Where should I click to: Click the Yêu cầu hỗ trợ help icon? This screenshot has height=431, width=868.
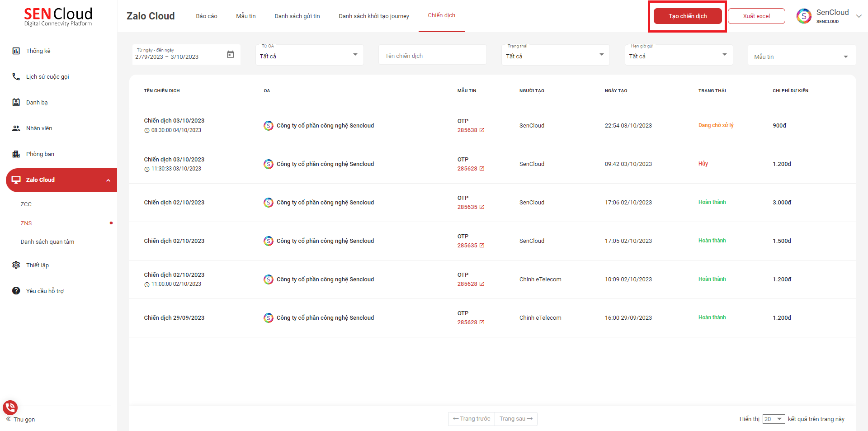[16, 291]
